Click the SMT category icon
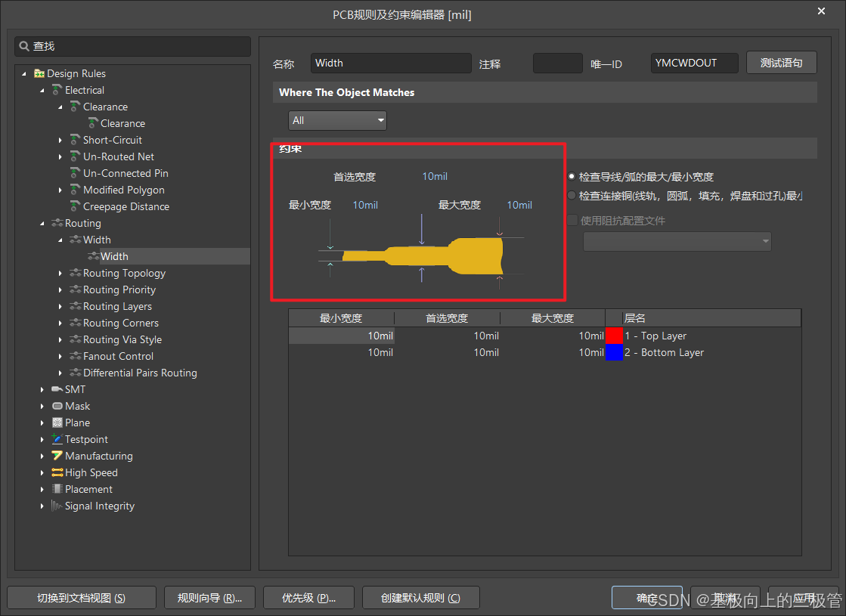Image resolution: width=846 pixels, height=616 pixels. tap(57, 389)
